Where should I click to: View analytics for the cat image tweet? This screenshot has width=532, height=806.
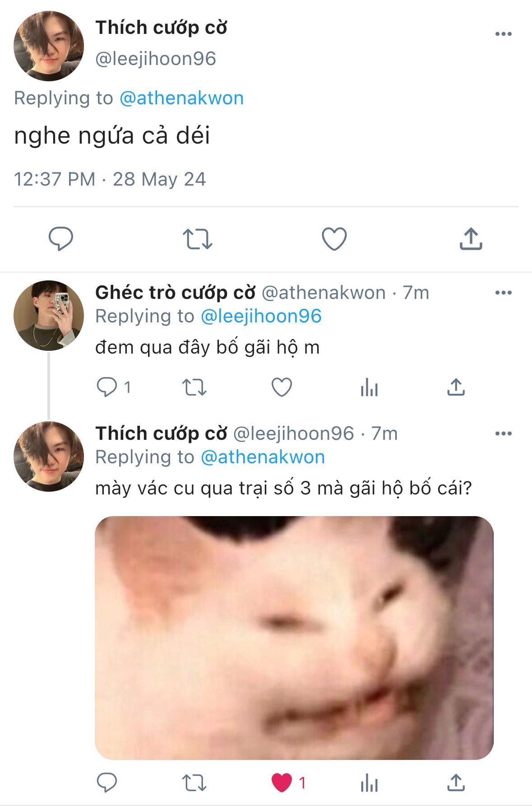click(369, 783)
